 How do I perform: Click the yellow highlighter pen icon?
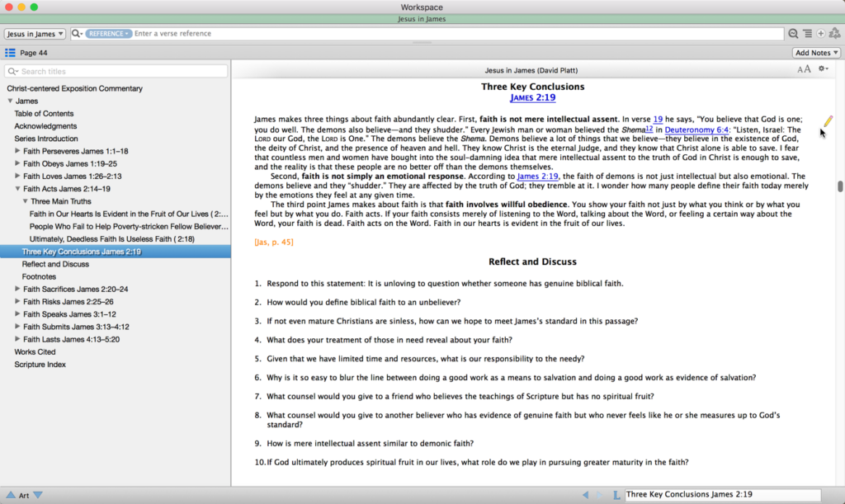point(828,121)
